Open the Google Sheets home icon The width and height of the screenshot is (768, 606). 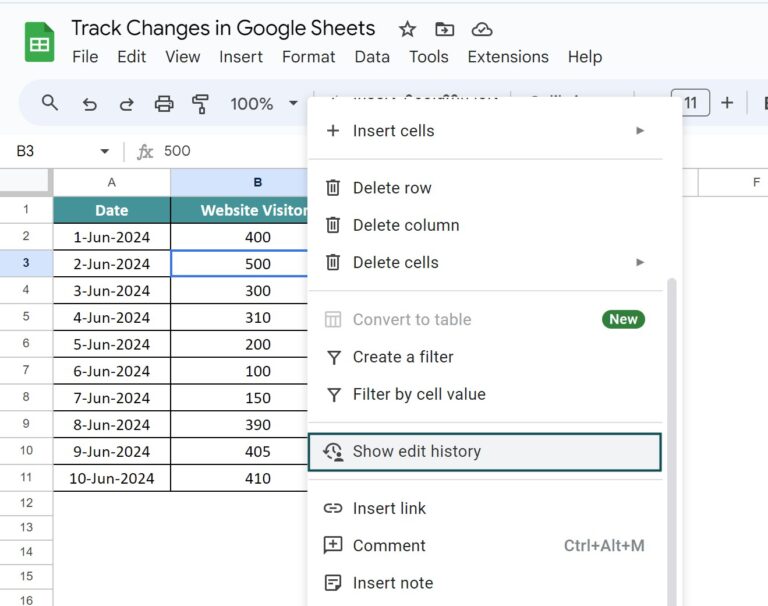[x=39, y=42]
